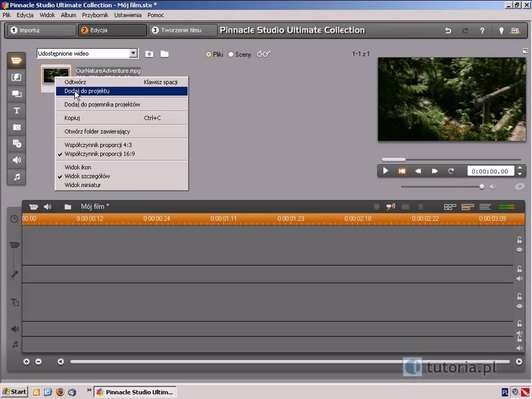This screenshot has width=532, height=399.
Task: Click the Redo arrow icon
Action: pos(465,30)
